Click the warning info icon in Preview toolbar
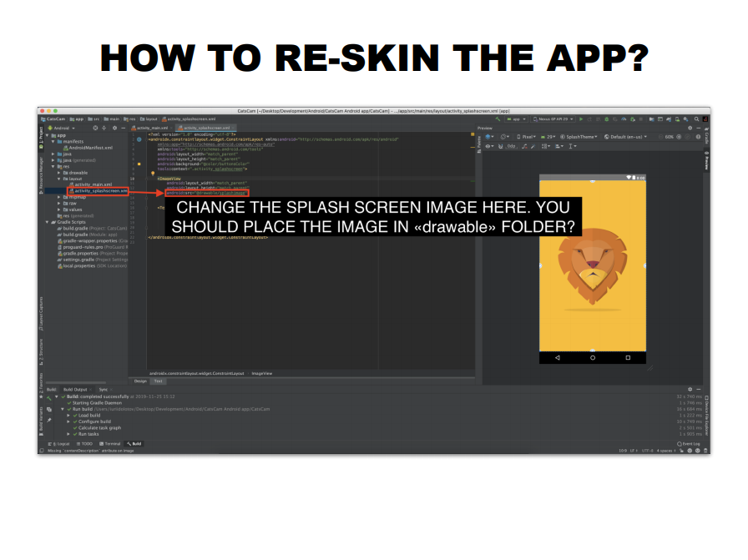 [x=698, y=137]
